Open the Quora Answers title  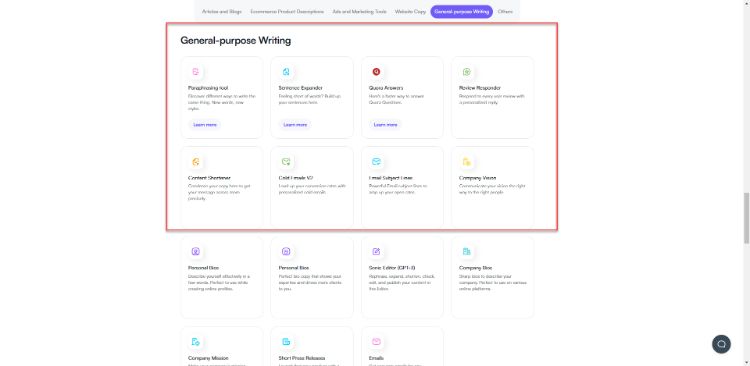click(x=386, y=88)
